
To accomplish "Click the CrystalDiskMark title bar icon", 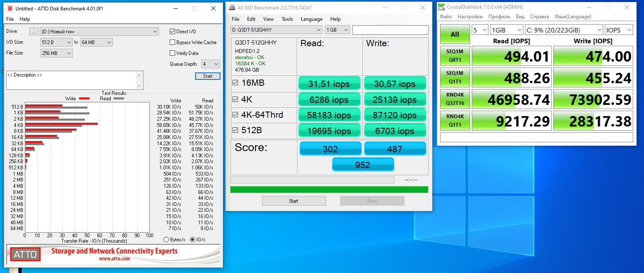I will (x=443, y=7).
